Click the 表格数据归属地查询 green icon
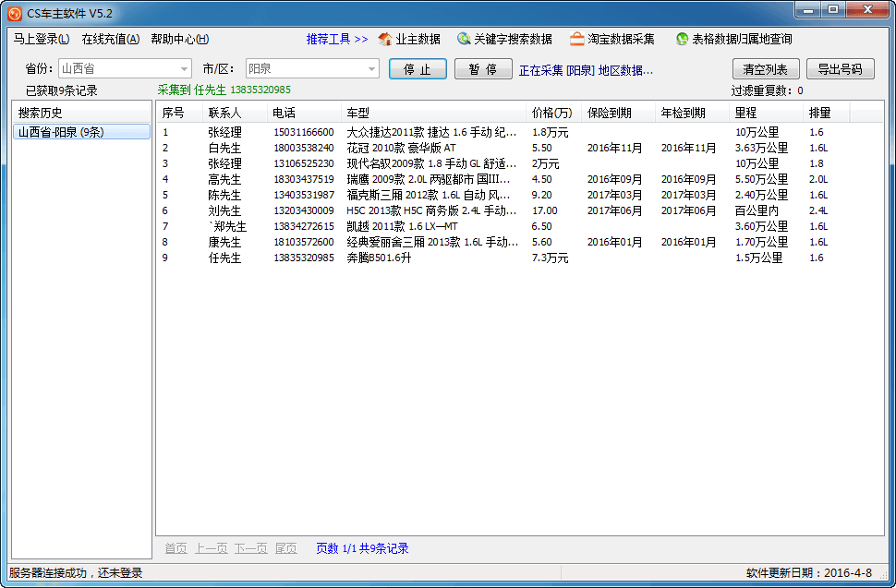 682,40
